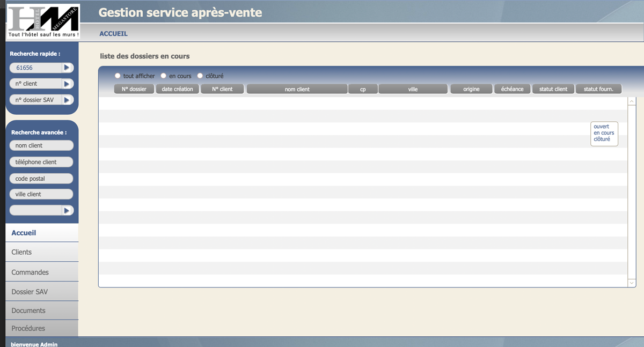Click the n° dossier SAV search field
Screen dimensions: 644x347
click(x=36, y=100)
